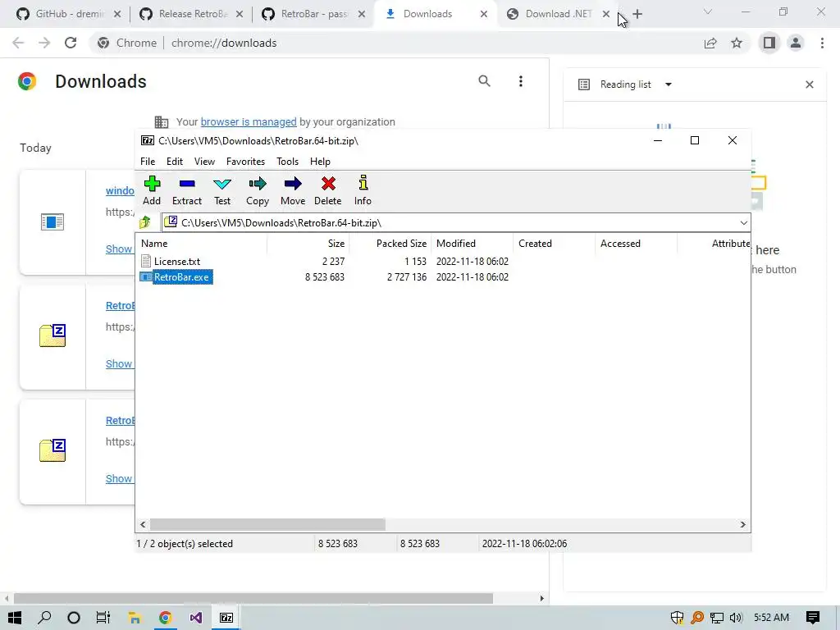Screen dimensions: 840x630
Task: Close the Downloads Chrome tab
Action: [x=484, y=14]
